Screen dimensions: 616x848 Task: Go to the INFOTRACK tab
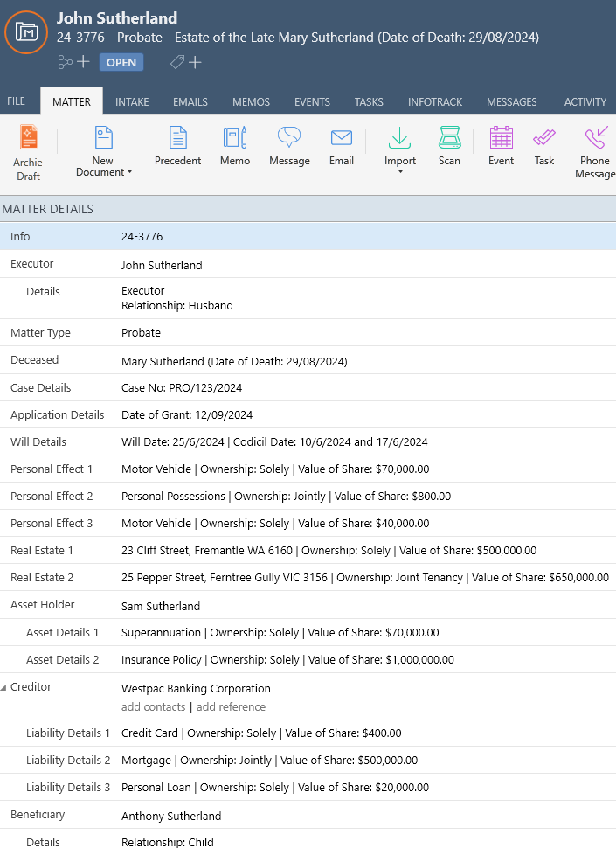pyautogui.click(x=435, y=101)
